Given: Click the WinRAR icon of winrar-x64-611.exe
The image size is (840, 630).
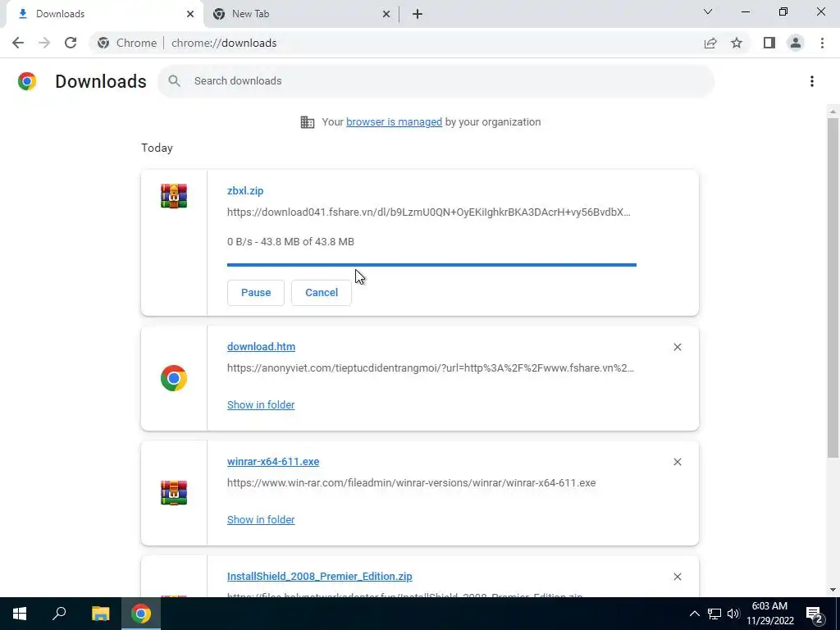Looking at the screenshot, I should [174, 493].
